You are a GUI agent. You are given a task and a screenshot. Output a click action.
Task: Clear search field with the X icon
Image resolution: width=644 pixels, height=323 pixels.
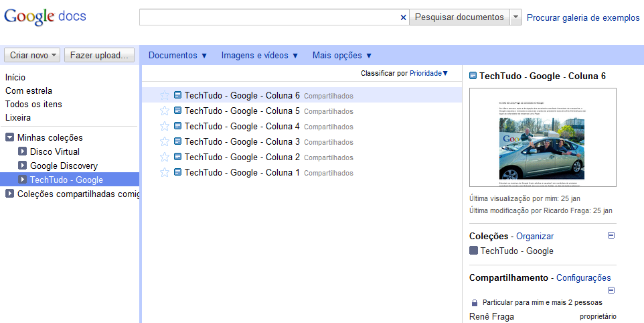tap(403, 17)
